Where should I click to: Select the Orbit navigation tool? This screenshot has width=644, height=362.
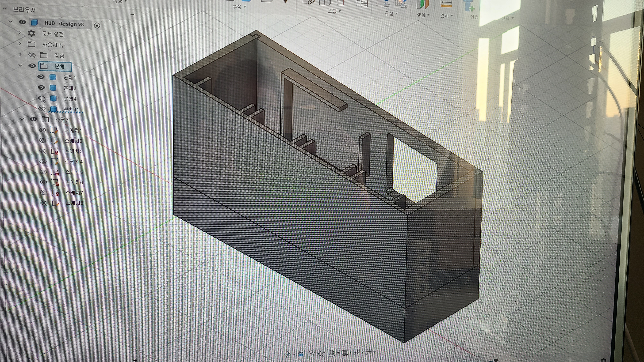(x=287, y=354)
